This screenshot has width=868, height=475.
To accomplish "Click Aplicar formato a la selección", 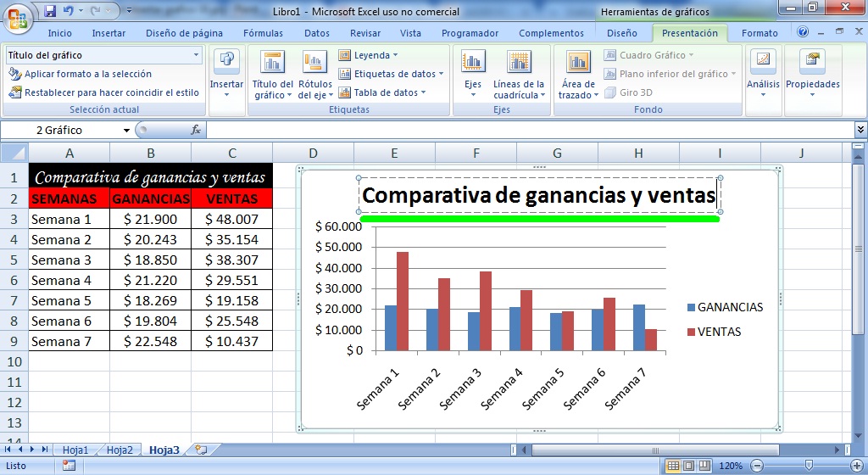I will 81,74.
